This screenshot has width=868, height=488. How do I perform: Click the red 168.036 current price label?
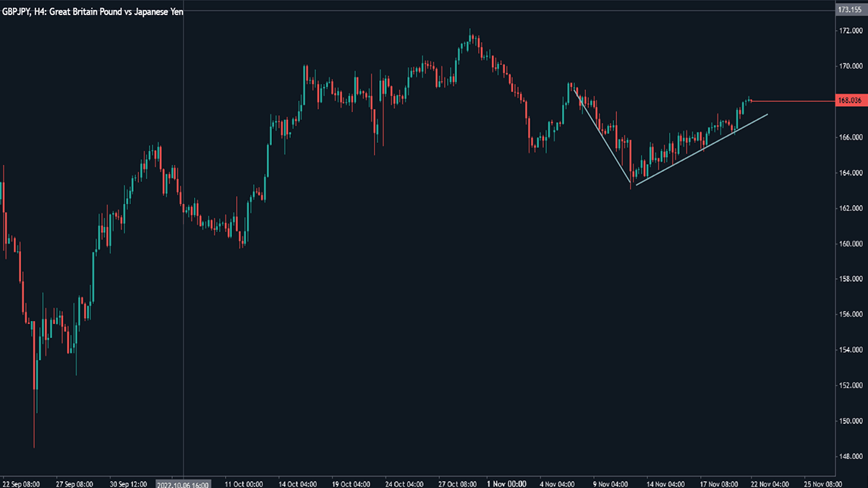848,101
